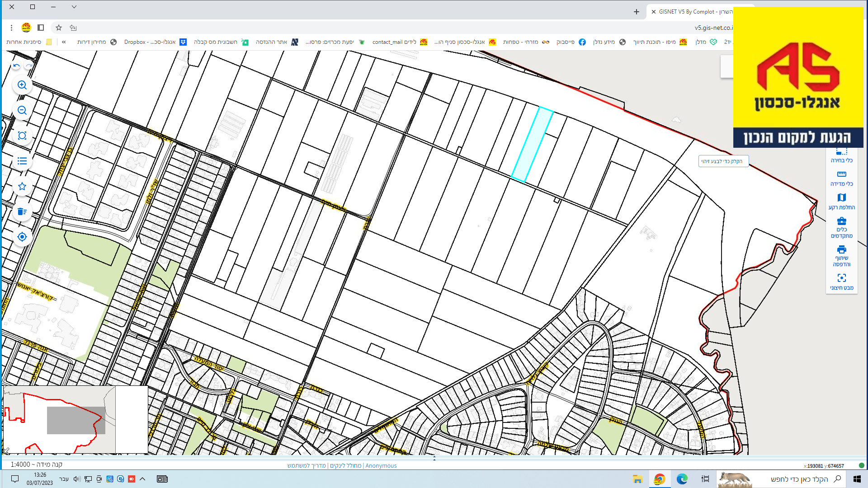868x488 pixels.
Task: Click the map zoom out tool
Action: (x=22, y=110)
